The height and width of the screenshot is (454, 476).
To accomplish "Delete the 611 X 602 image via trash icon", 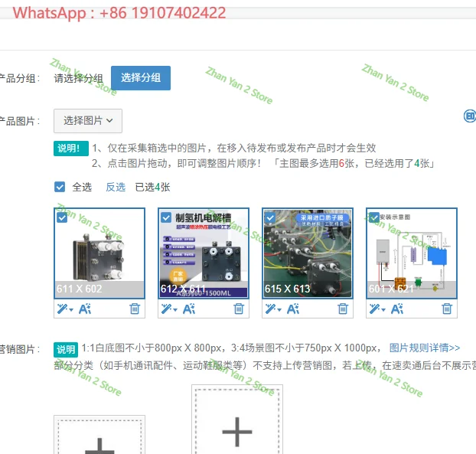I will pos(135,309).
